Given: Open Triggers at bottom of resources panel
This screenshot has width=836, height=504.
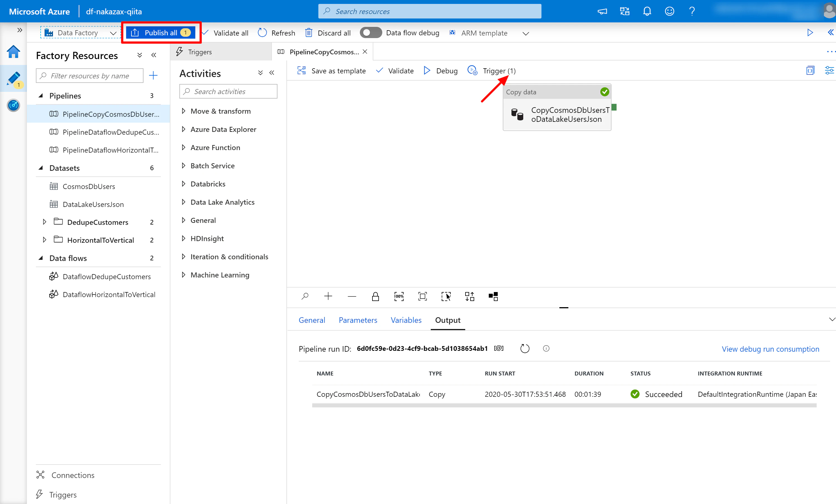Looking at the screenshot, I should 57,494.
